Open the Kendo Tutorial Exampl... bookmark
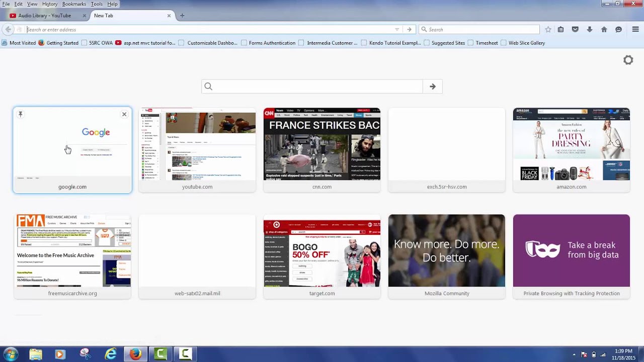This screenshot has width=644, height=362. pos(390,43)
